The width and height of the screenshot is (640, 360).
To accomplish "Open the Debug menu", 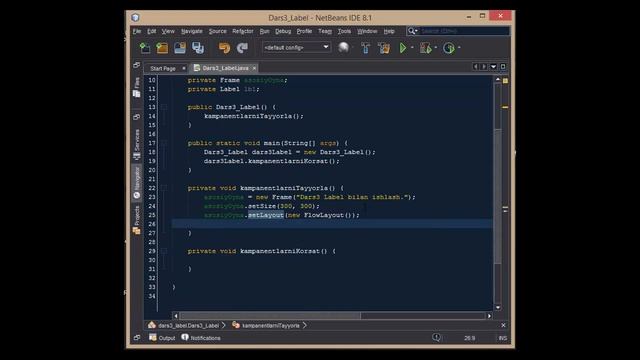I will coord(283,31).
